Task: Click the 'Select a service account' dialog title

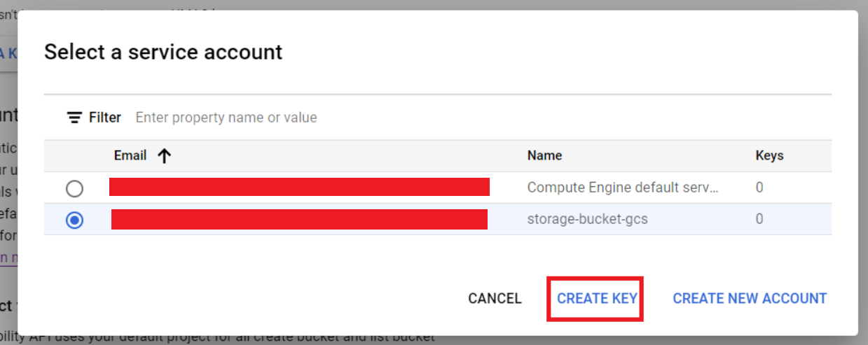Action: pos(163,52)
